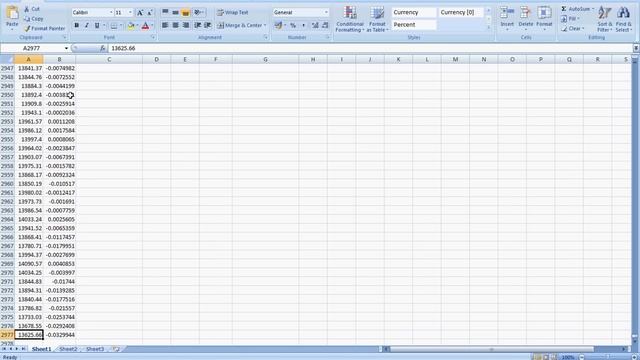Screen dimensions: 640x360
Task: Open Find & Select binoculars menu
Action: point(623,19)
